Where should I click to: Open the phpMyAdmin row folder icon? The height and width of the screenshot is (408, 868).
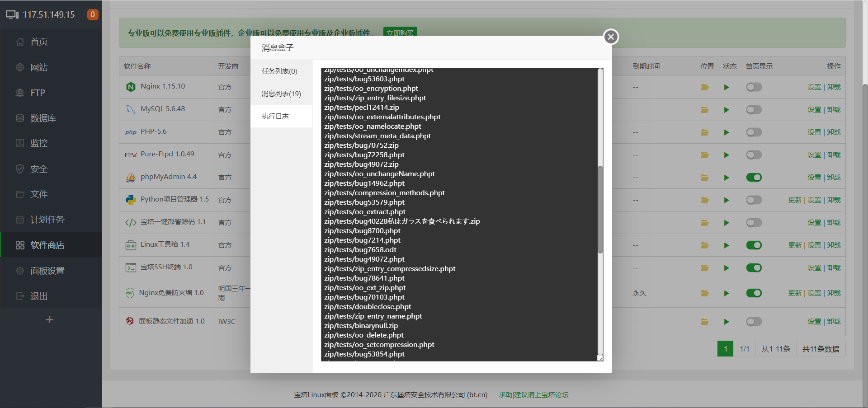click(x=704, y=178)
